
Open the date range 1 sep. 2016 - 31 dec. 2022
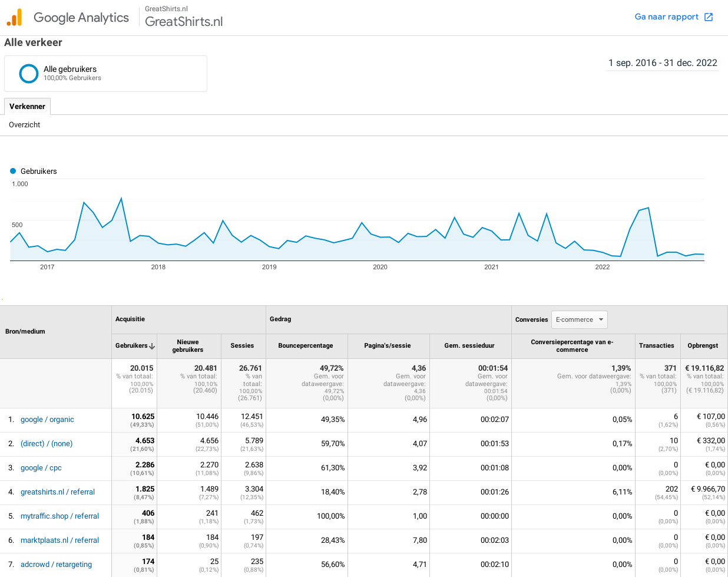click(663, 63)
